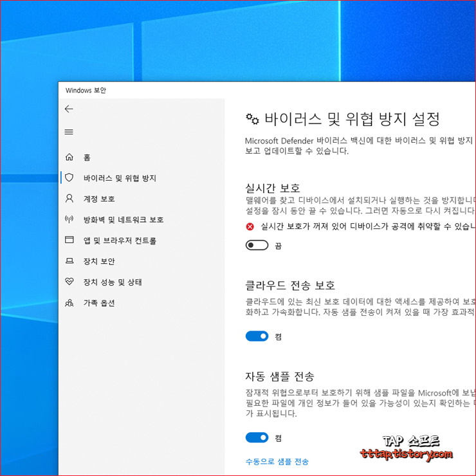Click the laptop icon for device security
476x476 pixels.
click(69, 261)
